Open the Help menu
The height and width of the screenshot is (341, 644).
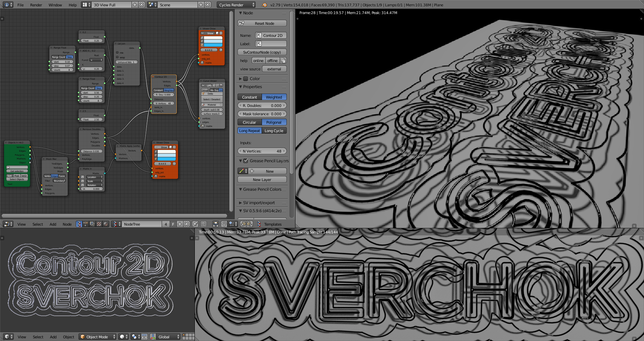pyautogui.click(x=72, y=5)
